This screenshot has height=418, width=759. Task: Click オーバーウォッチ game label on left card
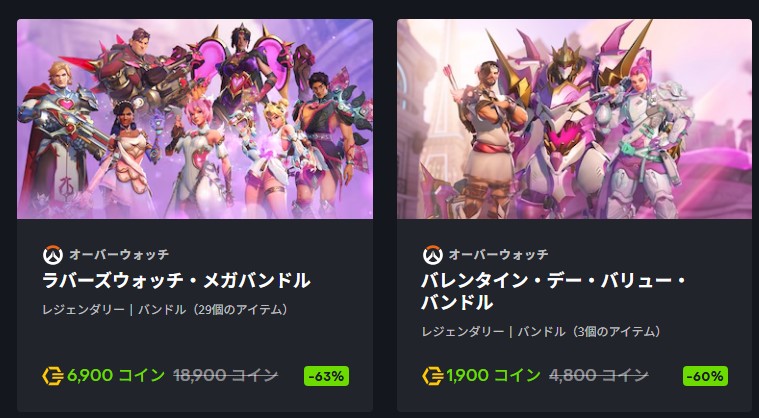point(119,254)
